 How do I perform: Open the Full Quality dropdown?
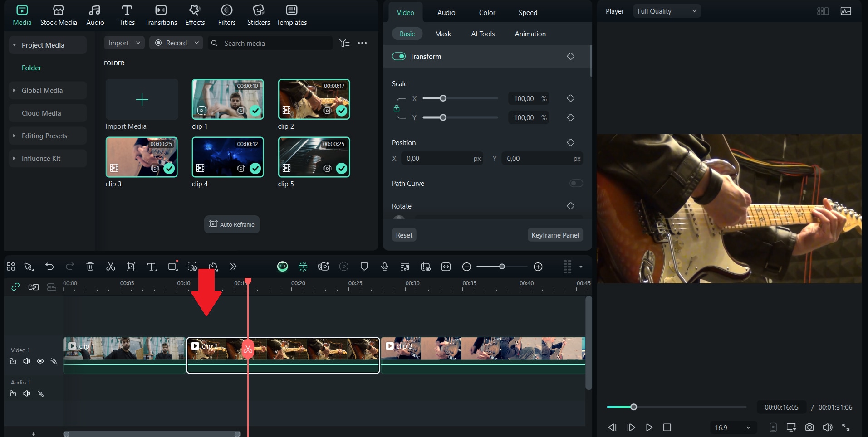coord(667,11)
